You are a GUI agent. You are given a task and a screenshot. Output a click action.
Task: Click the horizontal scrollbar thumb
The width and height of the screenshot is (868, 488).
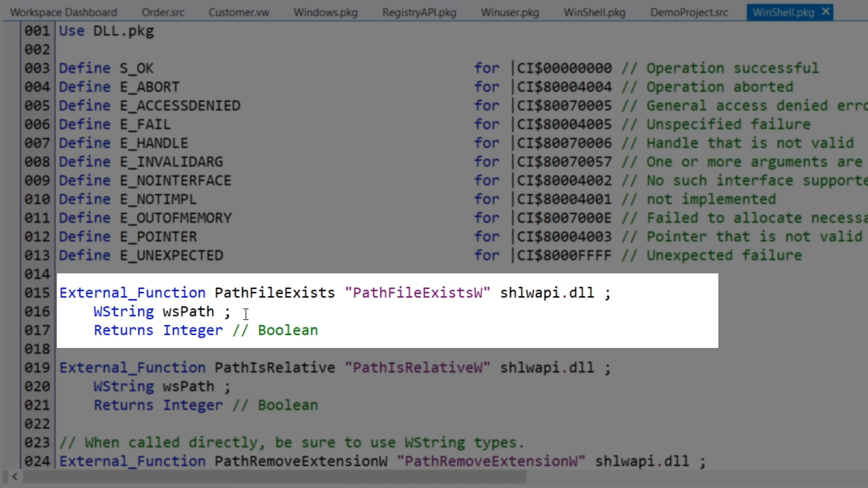click(x=274, y=476)
